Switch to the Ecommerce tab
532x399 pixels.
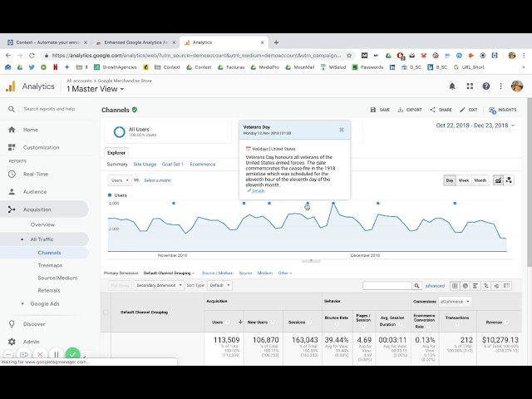coord(203,165)
